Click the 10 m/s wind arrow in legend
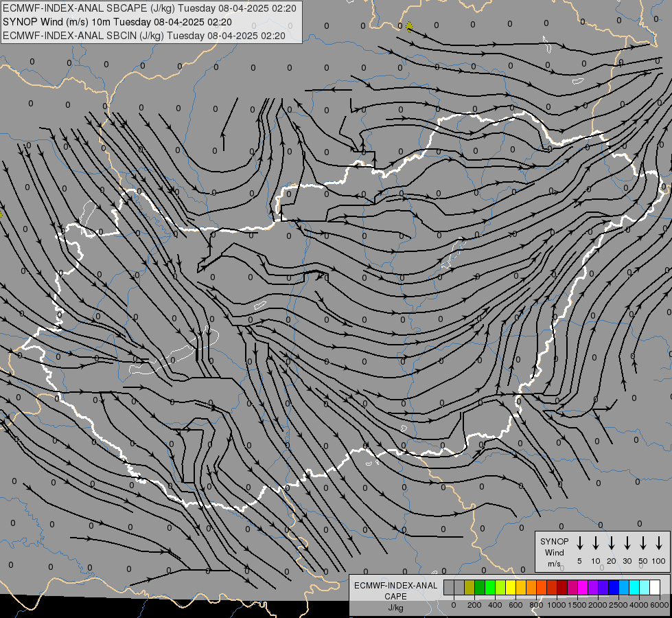This screenshot has width=672, height=618. (595, 543)
